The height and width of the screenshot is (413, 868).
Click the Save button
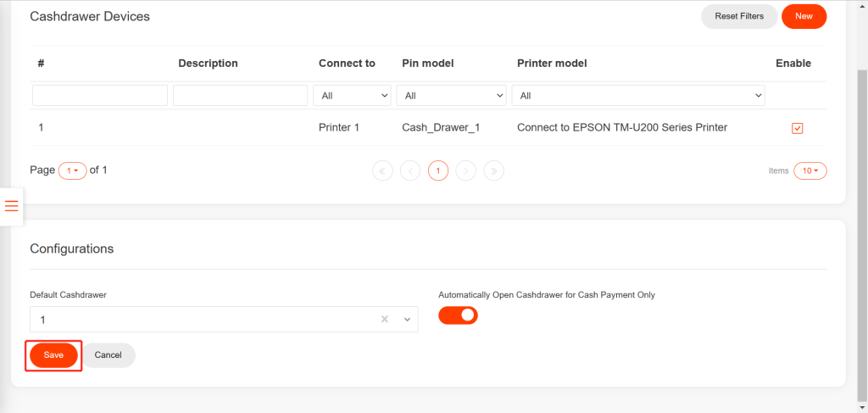(53, 355)
